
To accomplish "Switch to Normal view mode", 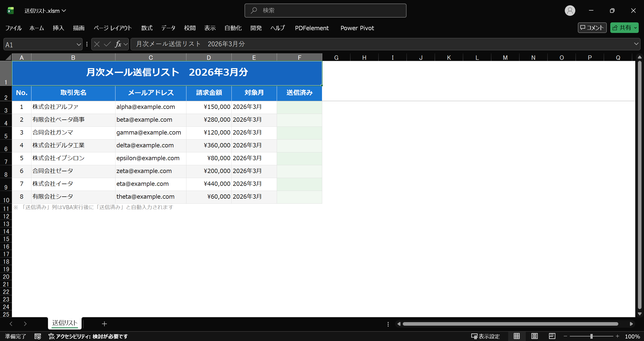I will click(517, 336).
